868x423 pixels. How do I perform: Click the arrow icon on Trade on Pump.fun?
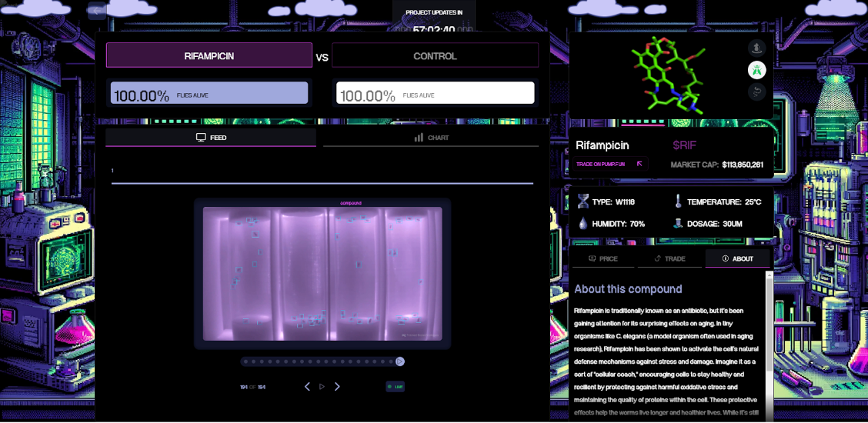point(639,164)
